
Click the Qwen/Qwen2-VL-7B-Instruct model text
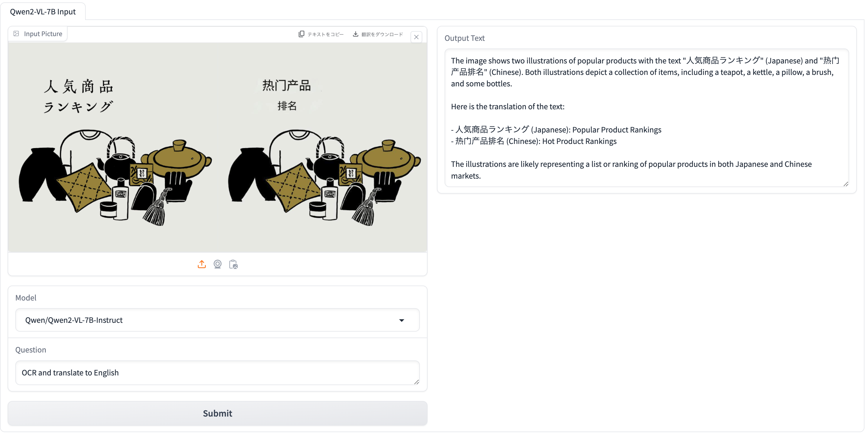(74, 320)
